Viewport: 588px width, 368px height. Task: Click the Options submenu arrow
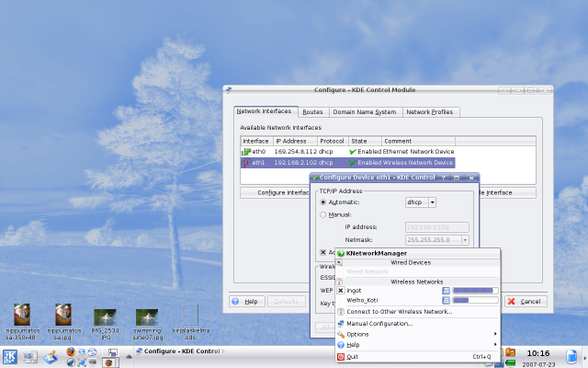click(x=495, y=334)
